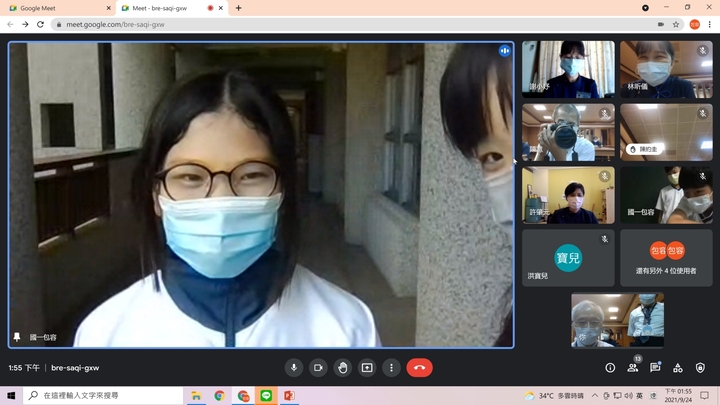Click the tile showing 4 other users
Image resolution: width=720 pixels, height=405 pixels.
666,258
